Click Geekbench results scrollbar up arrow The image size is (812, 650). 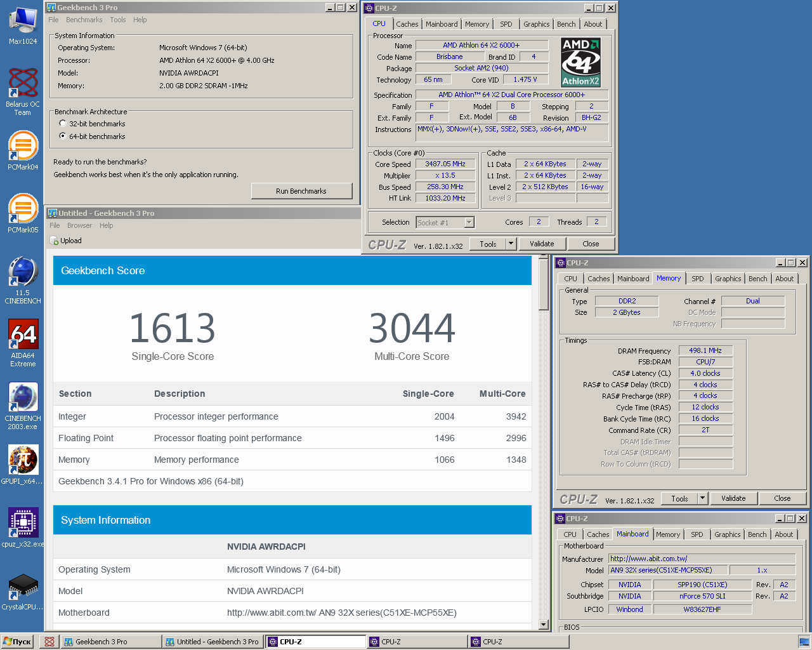[x=544, y=256]
